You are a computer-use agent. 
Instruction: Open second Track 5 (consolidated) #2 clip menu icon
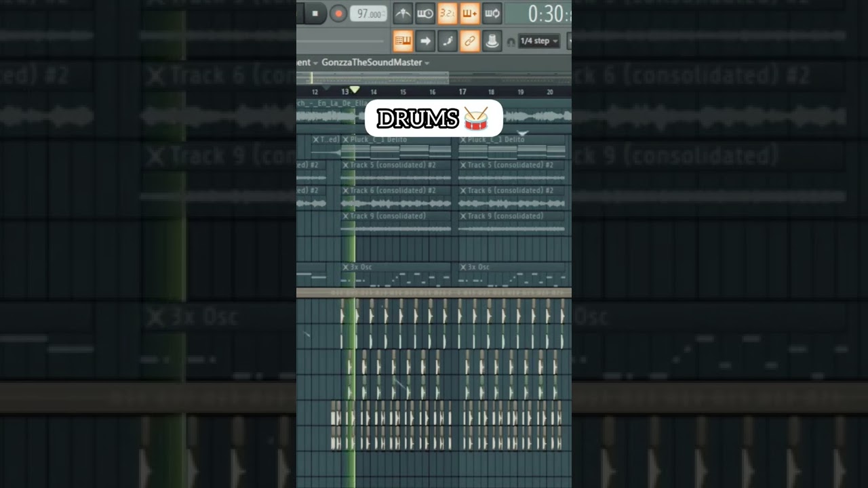pyautogui.click(x=464, y=165)
